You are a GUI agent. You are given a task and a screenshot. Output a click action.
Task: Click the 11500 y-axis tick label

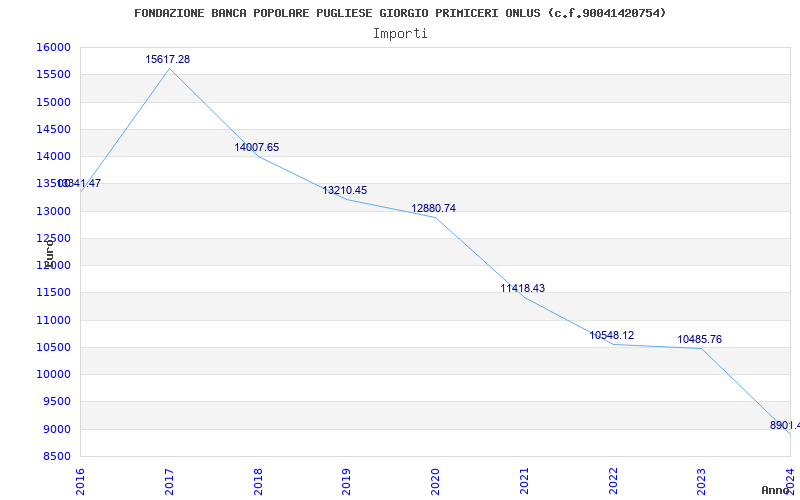tap(53, 293)
